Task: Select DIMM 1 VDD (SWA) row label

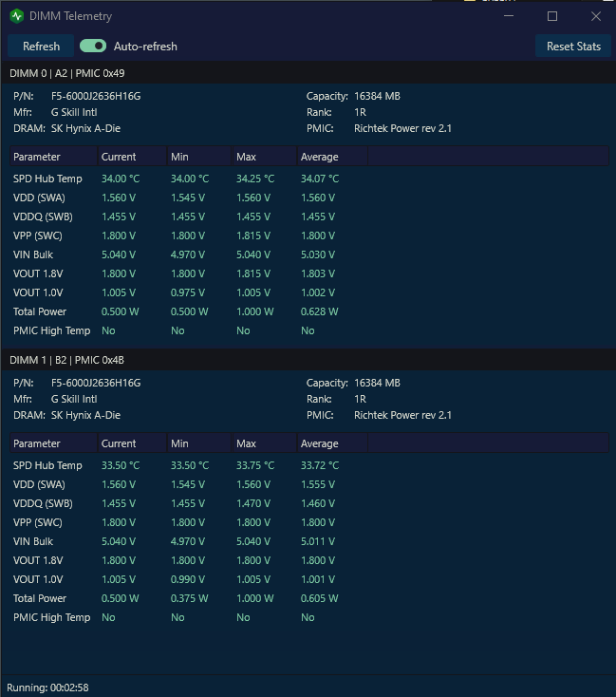Action: pos(39,484)
